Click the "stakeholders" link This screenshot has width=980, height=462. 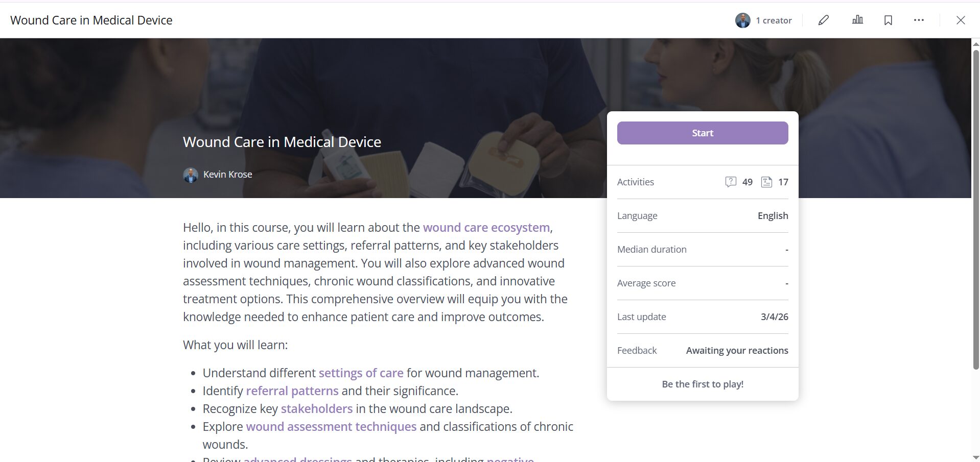[316, 409]
